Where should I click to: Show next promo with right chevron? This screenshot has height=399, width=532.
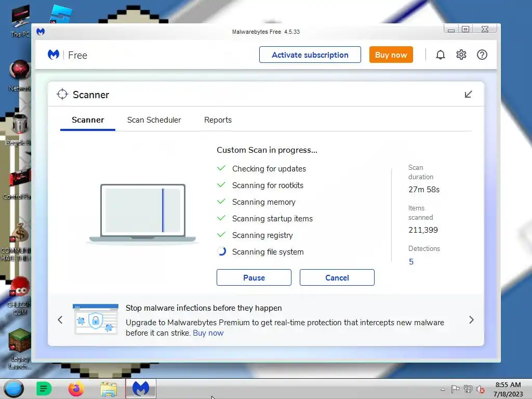coord(471,320)
